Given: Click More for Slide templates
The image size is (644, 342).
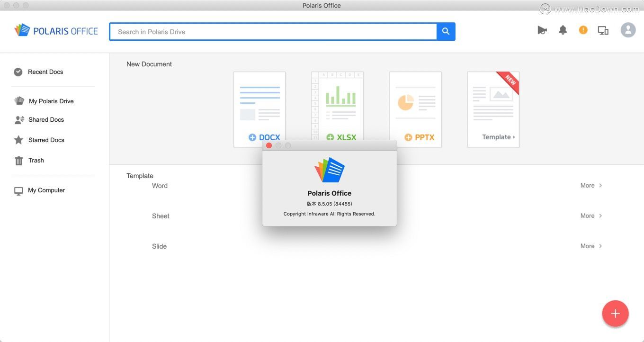Looking at the screenshot, I should coord(587,246).
